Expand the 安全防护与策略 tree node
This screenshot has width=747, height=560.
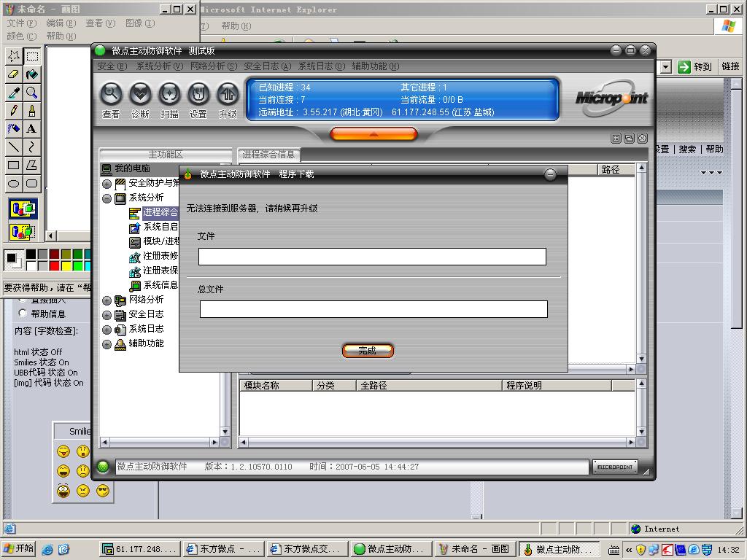(107, 183)
